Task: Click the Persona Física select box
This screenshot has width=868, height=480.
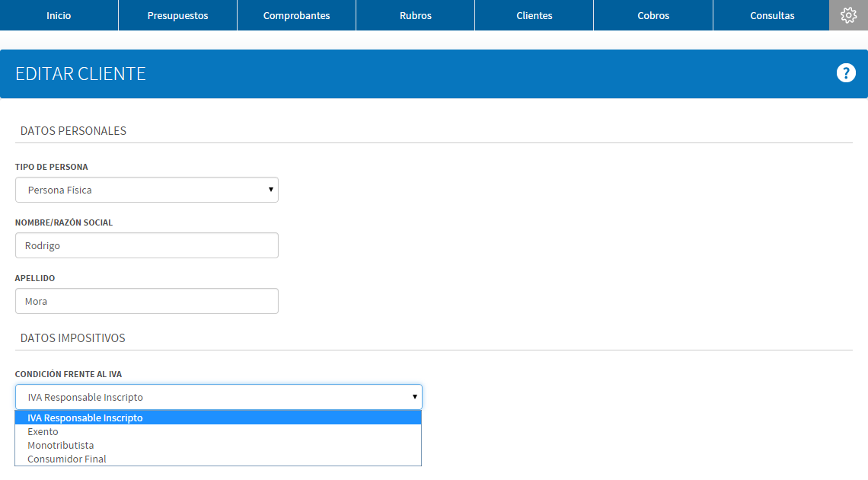Action: pyautogui.click(x=147, y=190)
